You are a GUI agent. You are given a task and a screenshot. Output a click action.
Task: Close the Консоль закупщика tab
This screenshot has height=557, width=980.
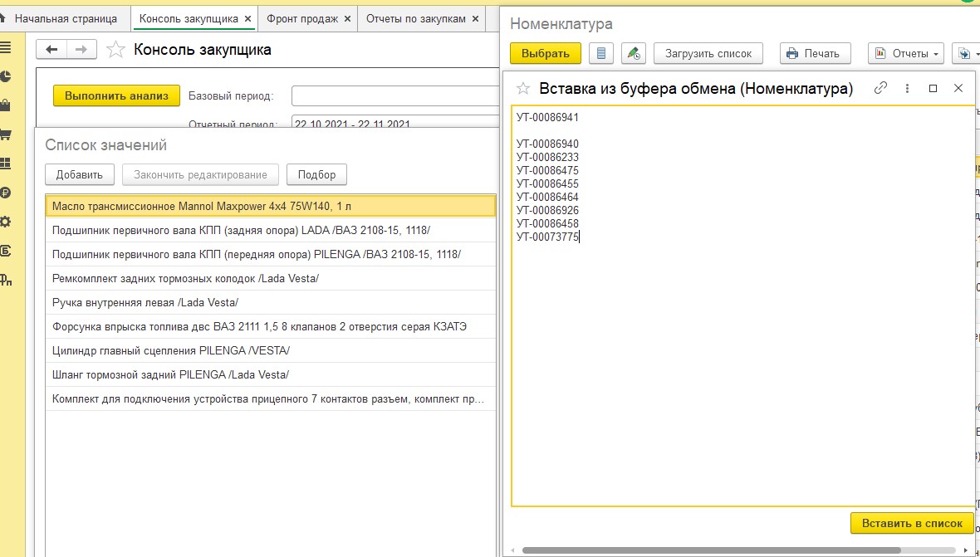coord(247,18)
